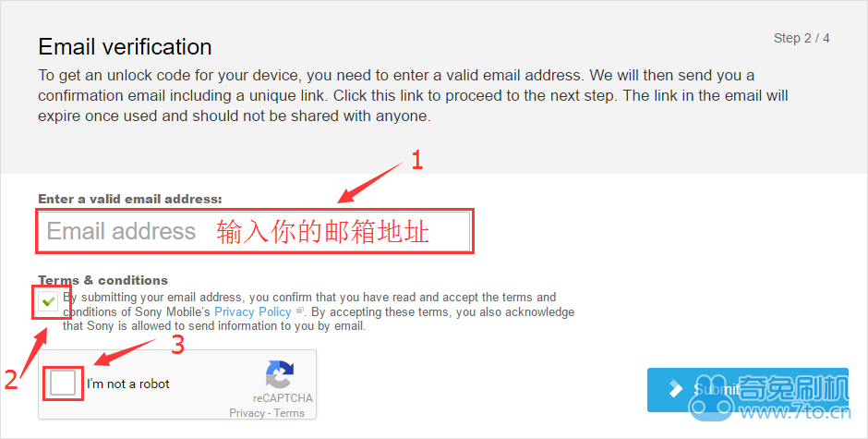Open the reCAPTCHA Terms link
The image size is (868, 439).
pyautogui.click(x=289, y=413)
